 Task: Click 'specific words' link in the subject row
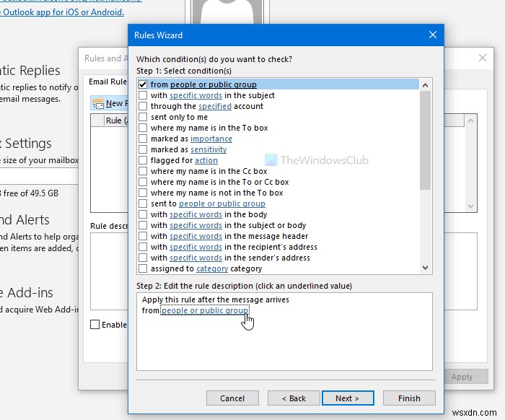[196, 95]
